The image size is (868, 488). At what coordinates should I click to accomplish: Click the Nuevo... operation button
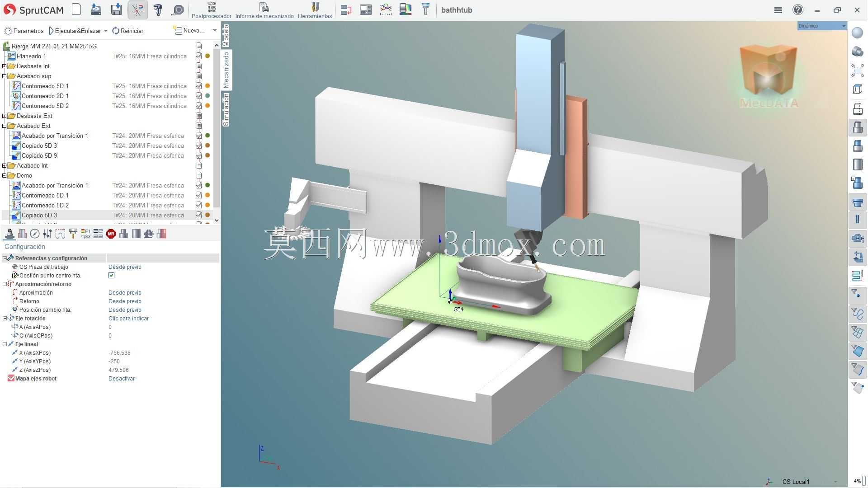[189, 31]
